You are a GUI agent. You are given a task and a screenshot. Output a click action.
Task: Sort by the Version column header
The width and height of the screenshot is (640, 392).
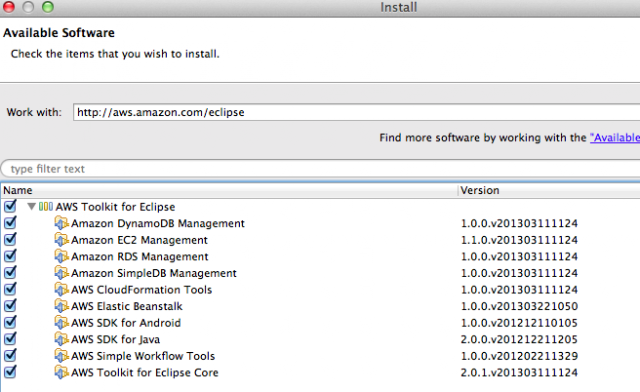(549, 190)
